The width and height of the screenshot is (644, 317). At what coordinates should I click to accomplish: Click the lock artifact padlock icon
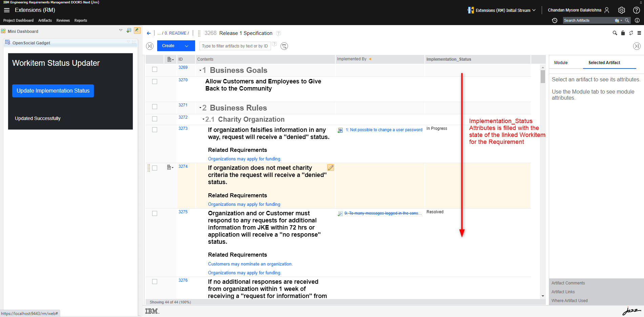click(623, 33)
